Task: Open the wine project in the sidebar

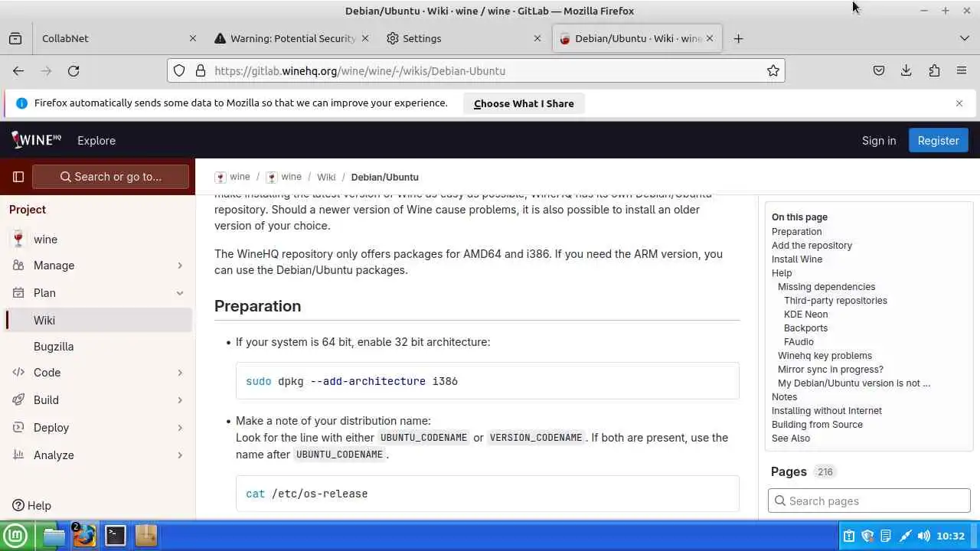Action: (97, 239)
